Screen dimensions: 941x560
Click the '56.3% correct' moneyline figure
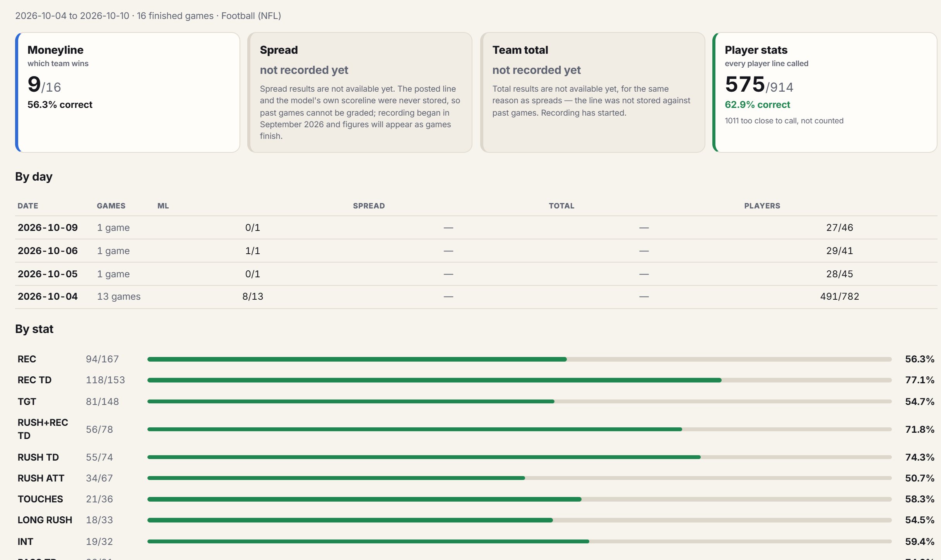60,105
